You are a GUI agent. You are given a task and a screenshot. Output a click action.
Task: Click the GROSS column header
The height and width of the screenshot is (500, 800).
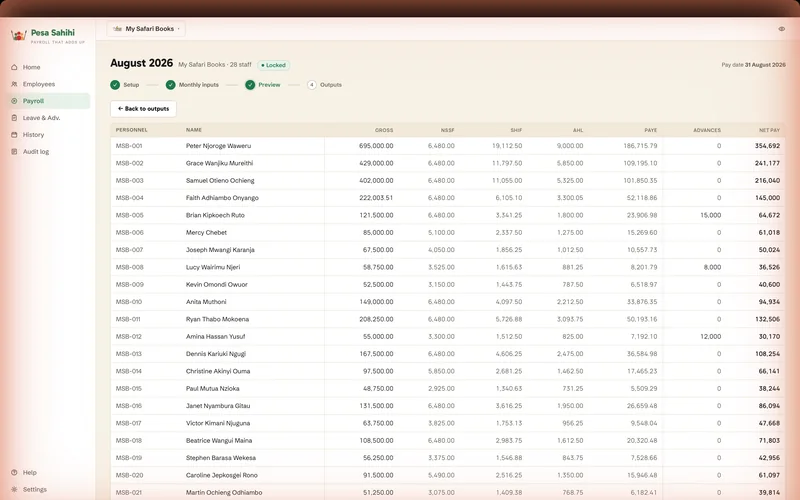point(384,130)
